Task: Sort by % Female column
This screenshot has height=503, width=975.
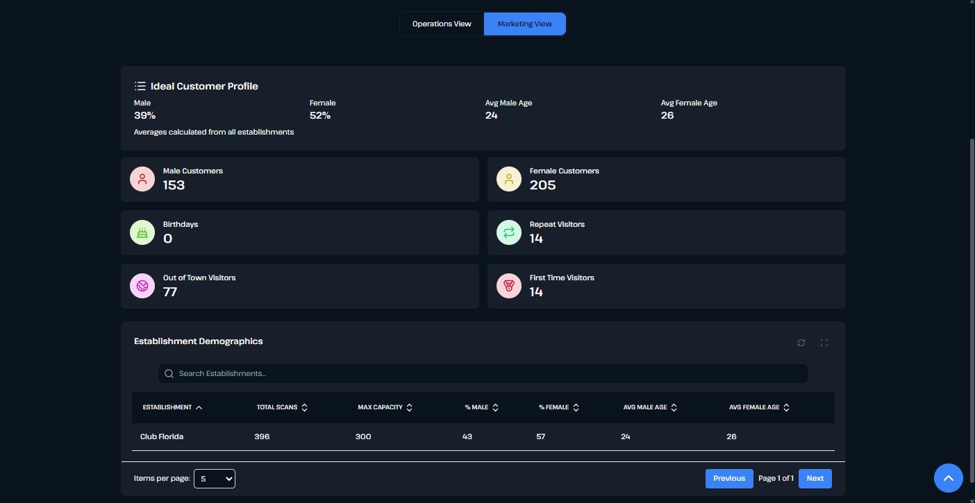Action: [558, 408]
